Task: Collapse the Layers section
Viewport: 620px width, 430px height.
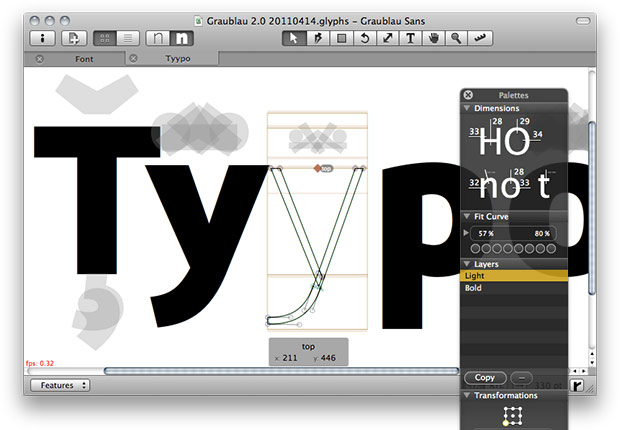Action: click(467, 263)
